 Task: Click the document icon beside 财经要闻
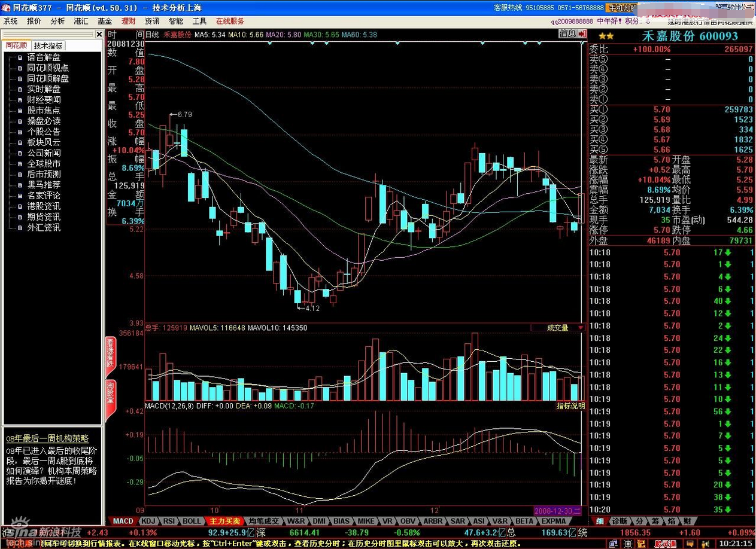coord(20,100)
